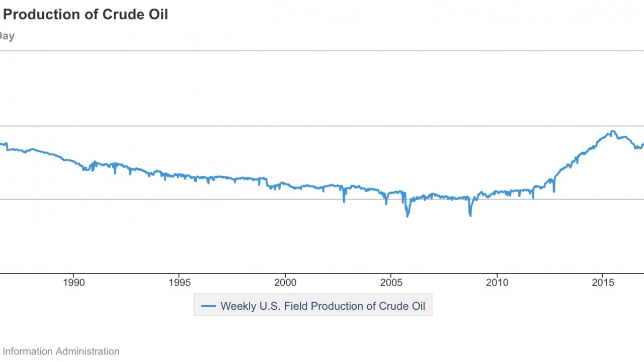Click the 2005 x-axis tick label
The image size is (644, 362).
(x=391, y=283)
